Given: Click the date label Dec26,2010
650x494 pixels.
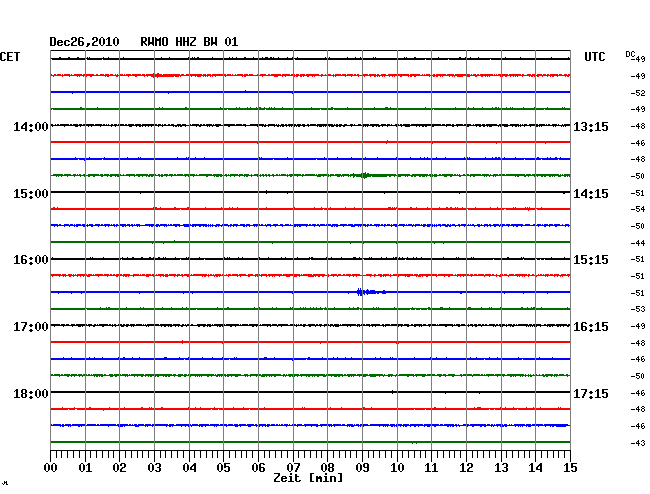Looking at the screenshot, I should tap(84, 42).
